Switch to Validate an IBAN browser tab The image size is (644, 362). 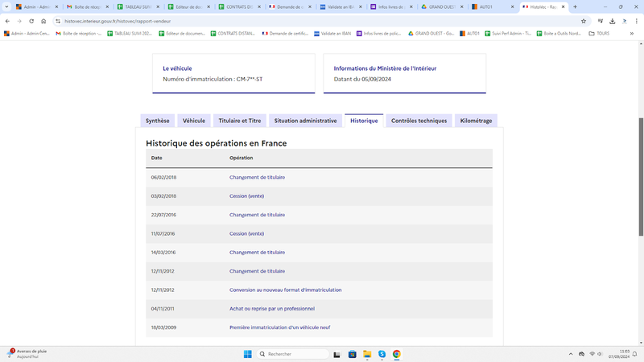point(341,6)
